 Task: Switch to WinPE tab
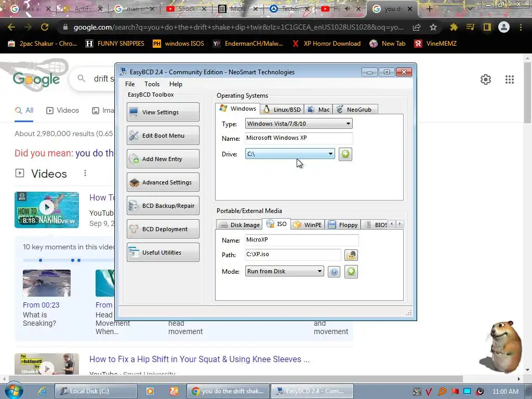308,224
